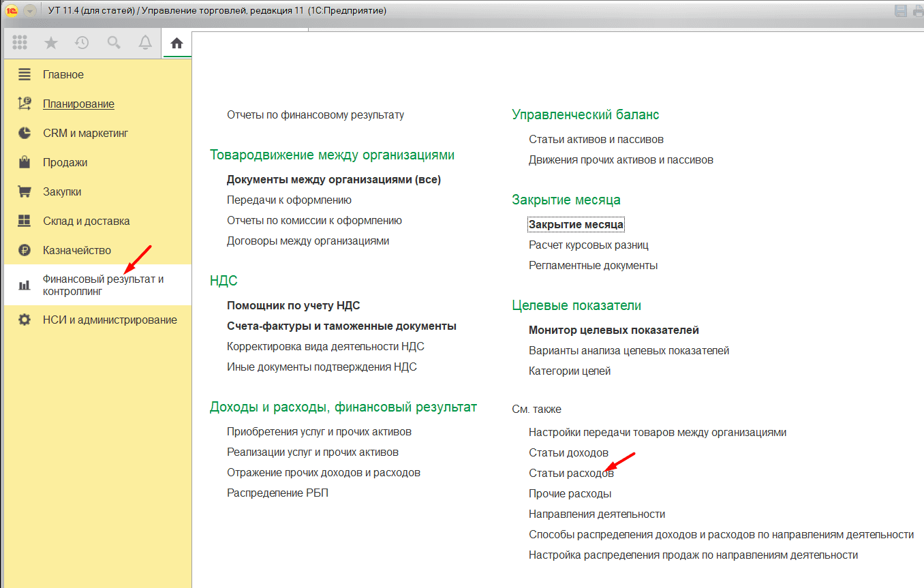924x588 pixels.
Task: Open notifications bell icon
Action: click(145, 43)
